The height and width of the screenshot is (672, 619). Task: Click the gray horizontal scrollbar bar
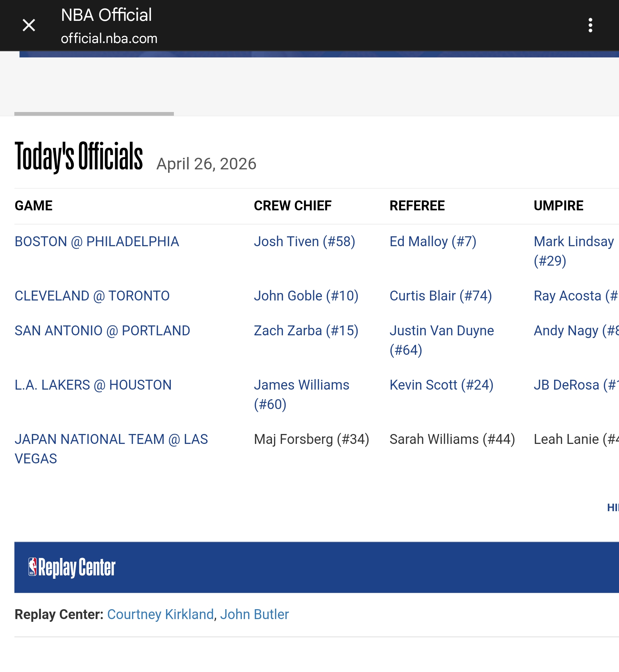point(94,114)
